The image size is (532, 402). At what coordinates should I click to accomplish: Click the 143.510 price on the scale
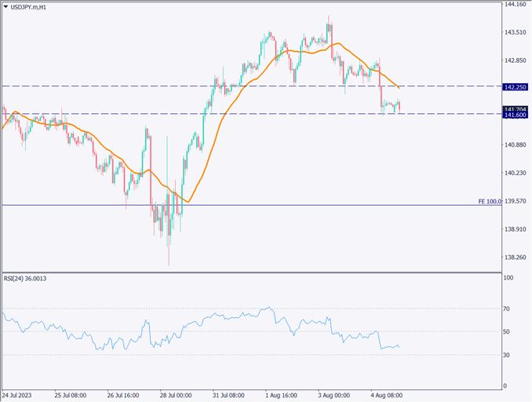point(515,32)
